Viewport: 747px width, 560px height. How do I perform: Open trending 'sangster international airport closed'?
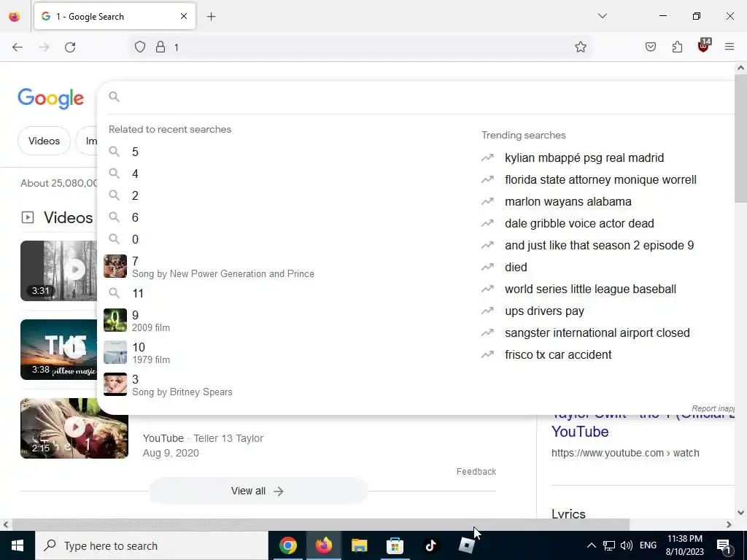pyautogui.click(x=597, y=332)
